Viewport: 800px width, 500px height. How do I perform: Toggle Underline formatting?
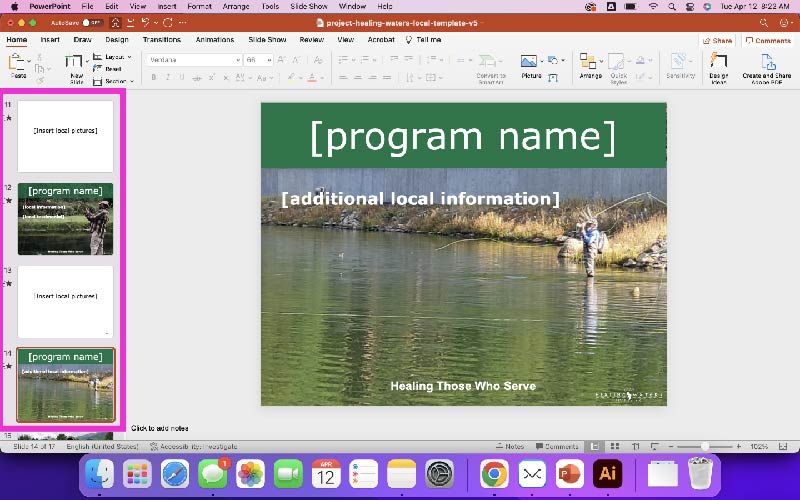(182, 78)
